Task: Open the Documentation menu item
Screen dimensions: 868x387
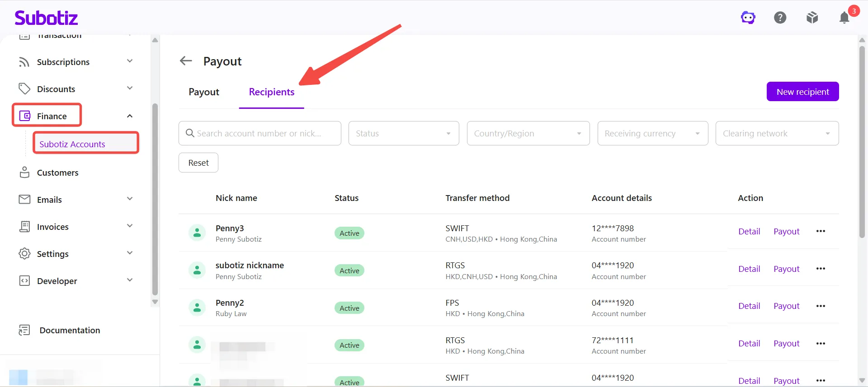Action: pos(70,330)
